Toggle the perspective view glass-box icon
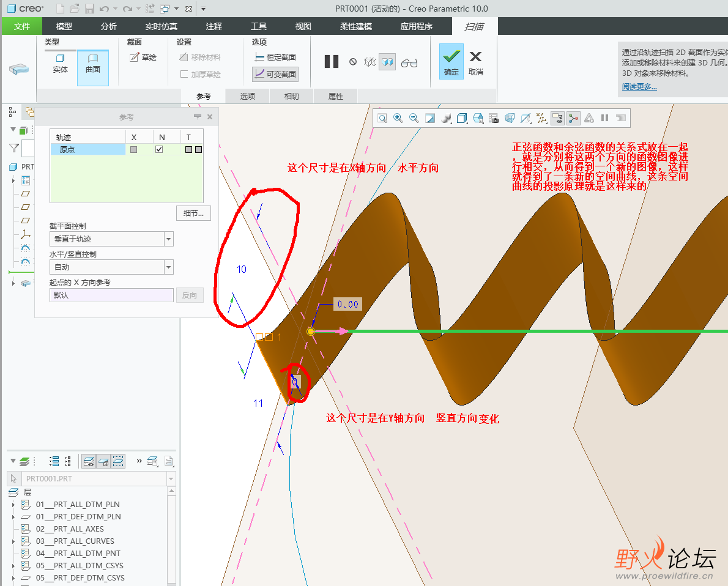Viewport: 728px width, 586px height. [x=510, y=119]
